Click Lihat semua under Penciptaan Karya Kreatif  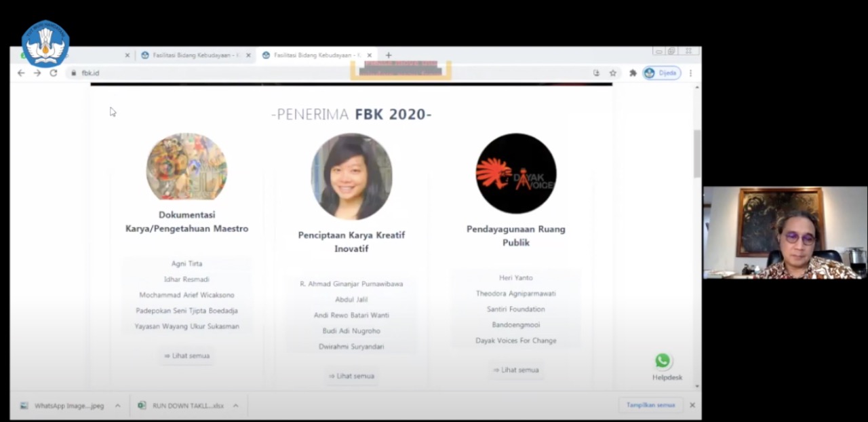tap(351, 376)
